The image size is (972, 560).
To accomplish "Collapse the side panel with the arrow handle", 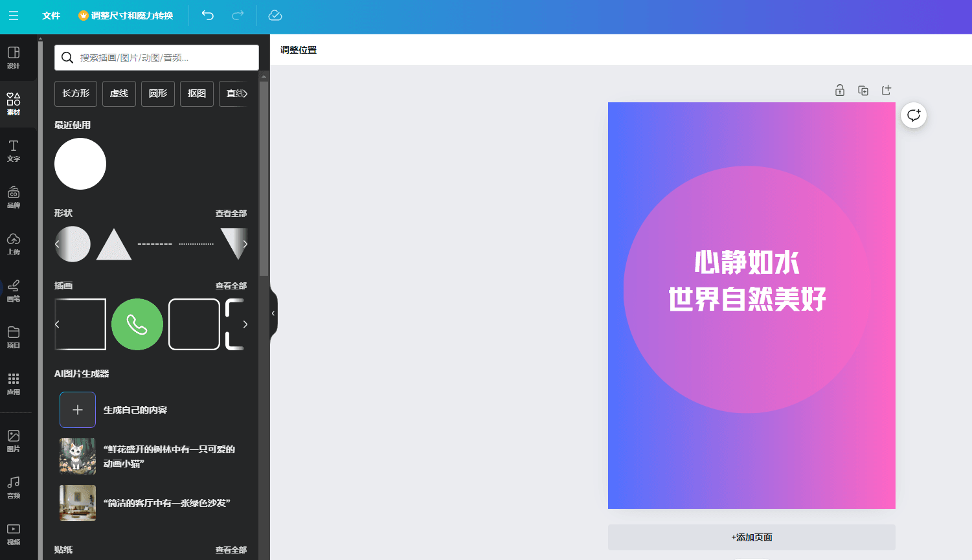I will (273, 313).
